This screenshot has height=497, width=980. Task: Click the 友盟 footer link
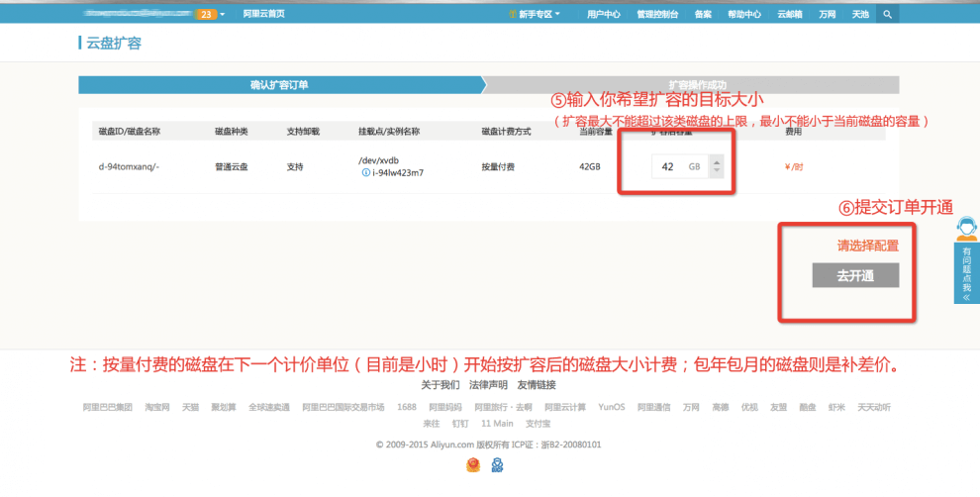(x=779, y=408)
